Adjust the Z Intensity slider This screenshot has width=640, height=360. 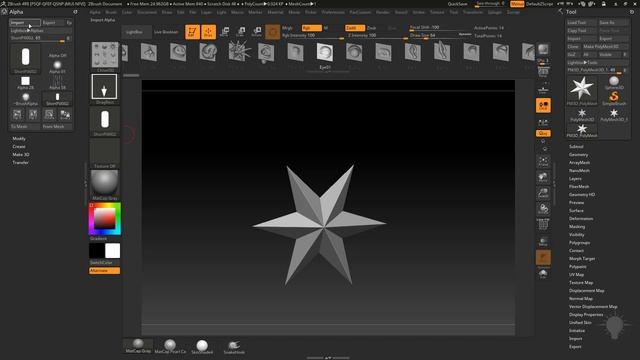tap(378, 36)
